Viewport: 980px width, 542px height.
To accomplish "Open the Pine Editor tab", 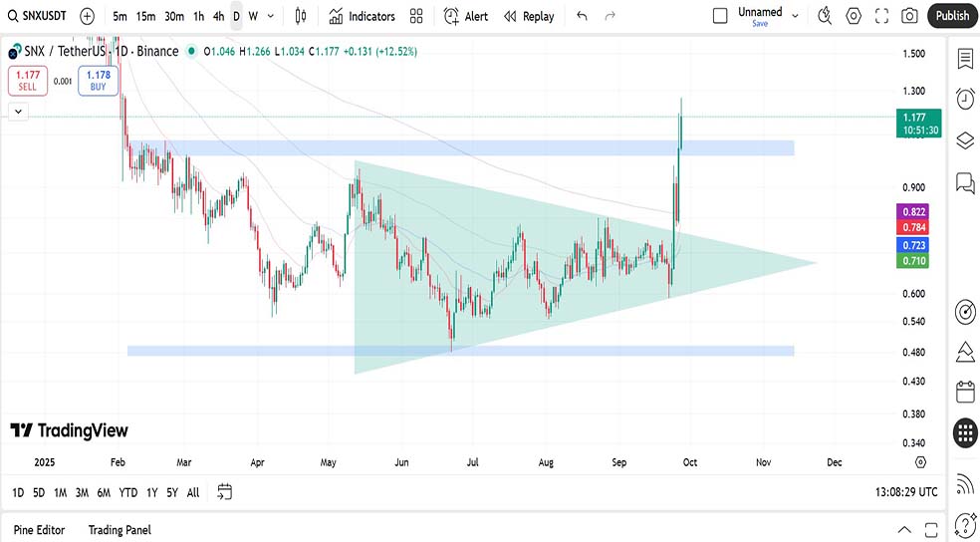I will (x=40, y=530).
